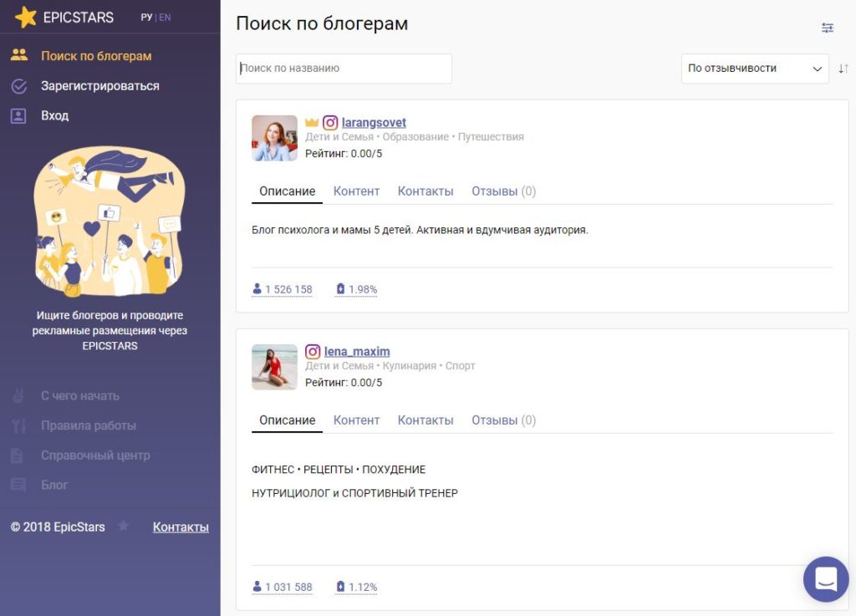Click engagement icon beside 1.98%
The height and width of the screenshot is (616, 856).
(341, 288)
